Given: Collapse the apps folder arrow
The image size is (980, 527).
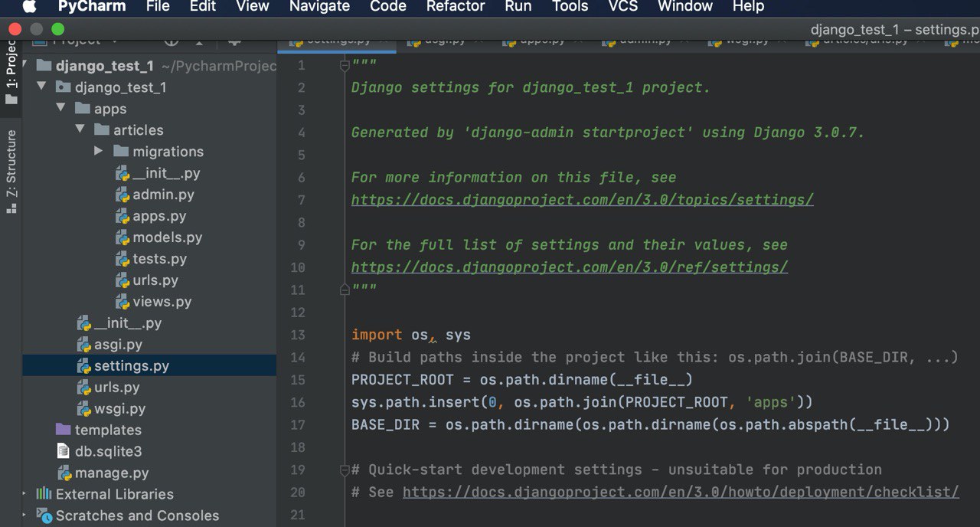Looking at the screenshot, I should [x=60, y=108].
